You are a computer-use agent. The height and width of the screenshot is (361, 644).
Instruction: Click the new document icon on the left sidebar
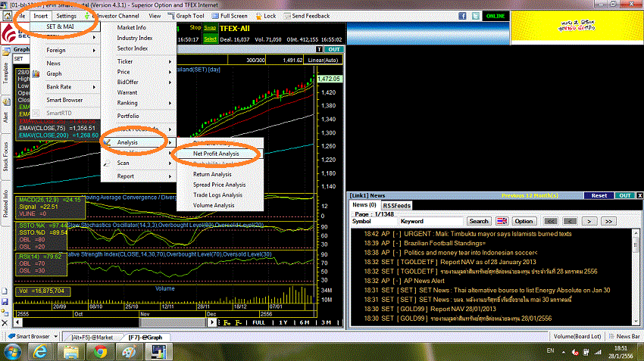5,291
